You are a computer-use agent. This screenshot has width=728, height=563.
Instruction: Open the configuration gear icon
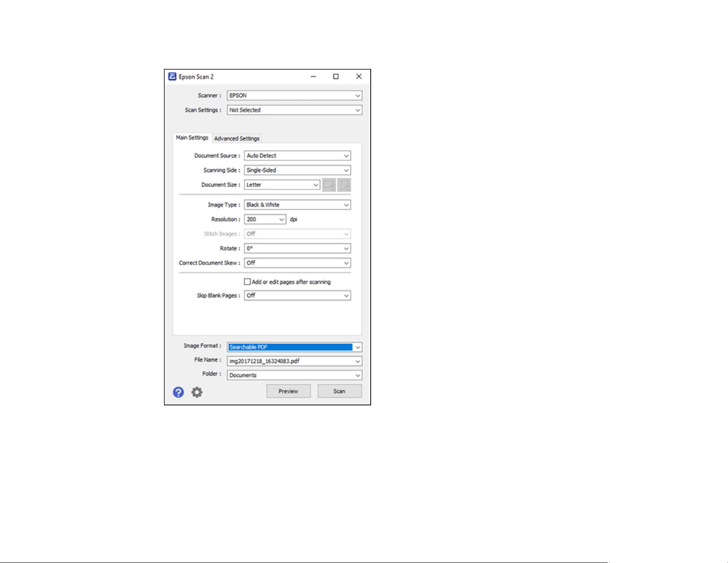pyautogui.click(x=197, y=392)
